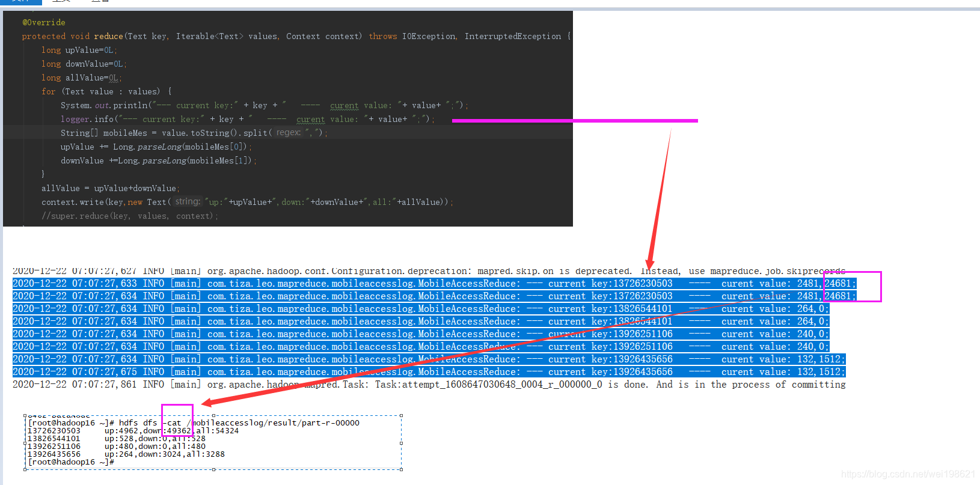Click the 'long allValue=0L;' declaration

[82, 78]
